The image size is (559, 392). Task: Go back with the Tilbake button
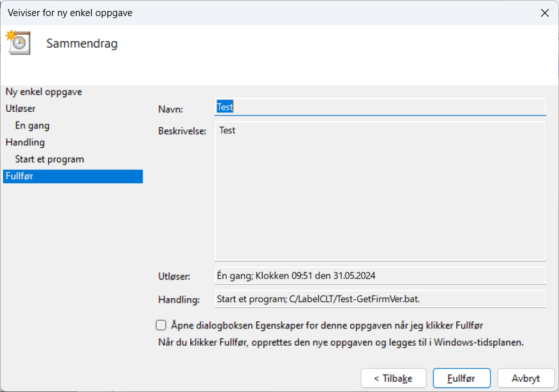pos(393,379)
